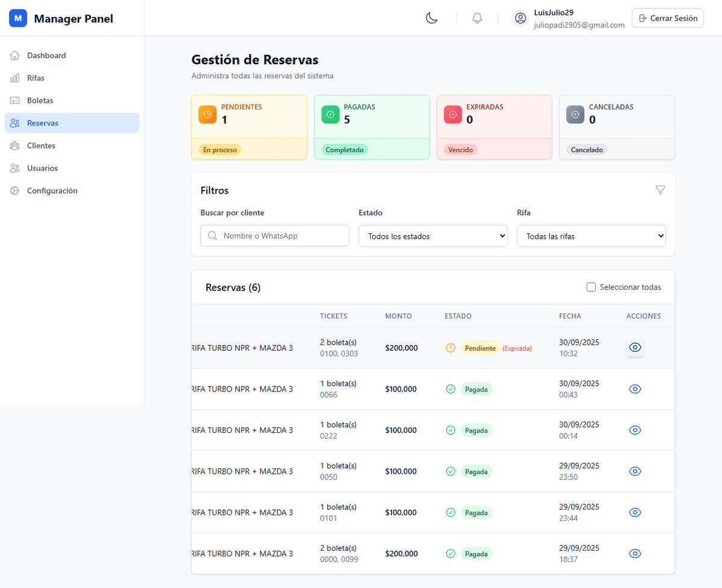Click the red Expiradas icon
The height and width of the screenshot is (588, 722).
(x=453, y=114)
